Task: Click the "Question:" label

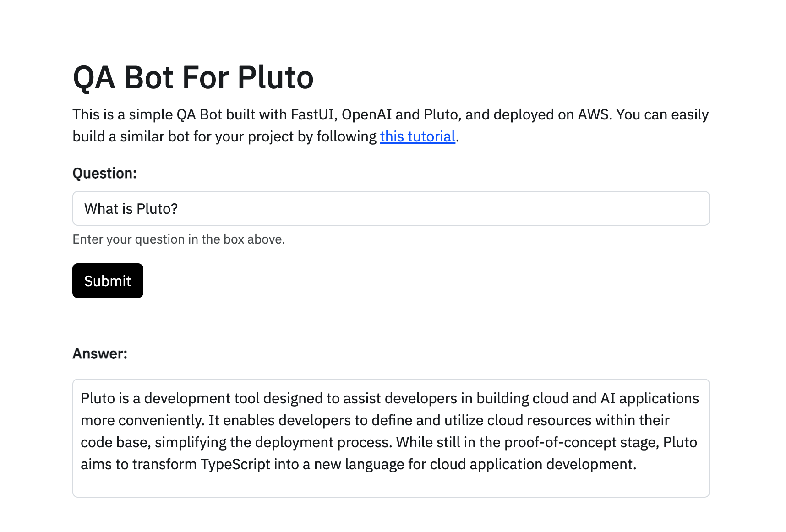Action: coord(104,173)
